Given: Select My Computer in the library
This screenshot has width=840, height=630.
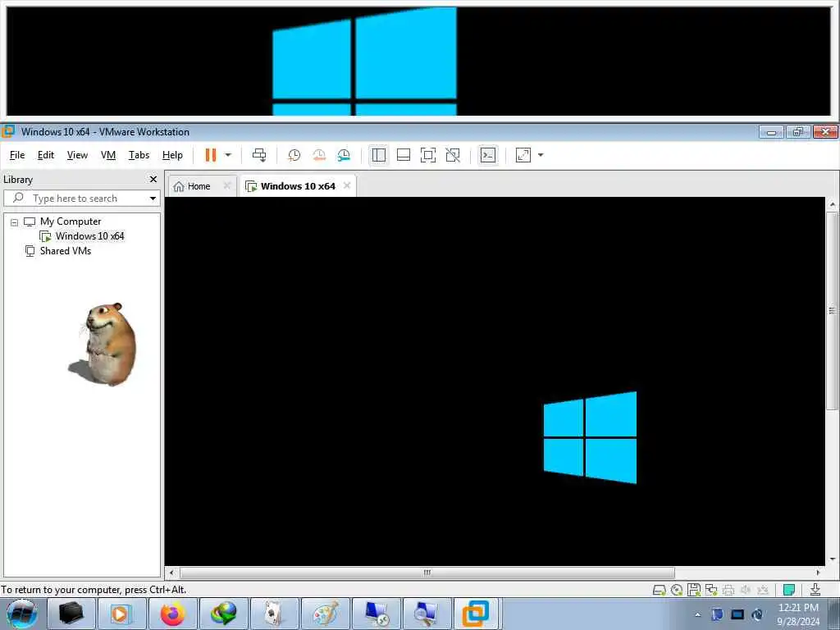Looking at the screenshot, I should [x=71, y=221].
